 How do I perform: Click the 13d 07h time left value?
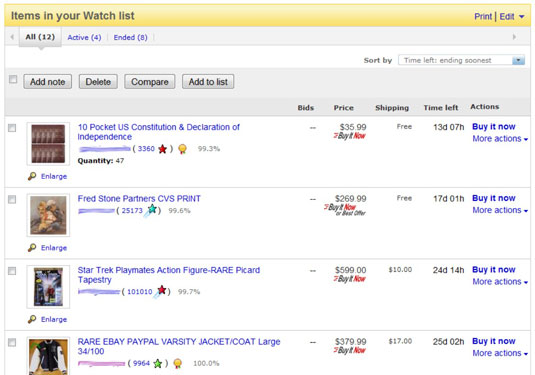(449, 127)
